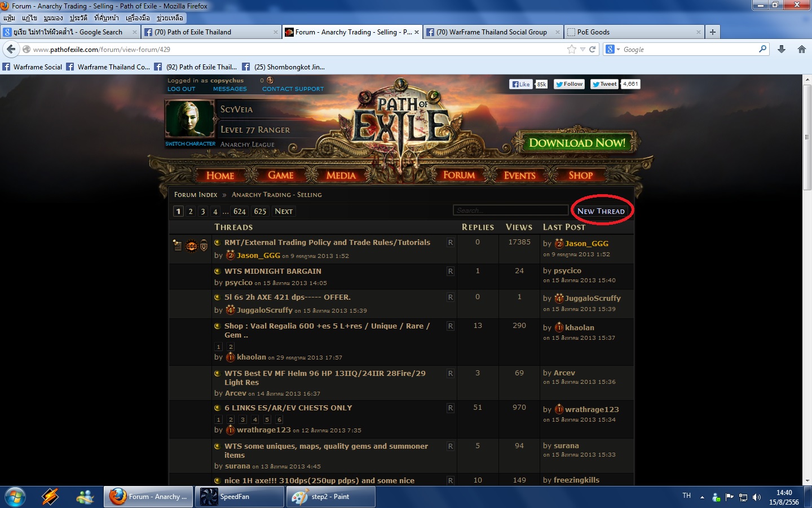Viewport: 812px width, 508px height.
Task: Close the Google Search tab
Action: (x=135, y=32)
